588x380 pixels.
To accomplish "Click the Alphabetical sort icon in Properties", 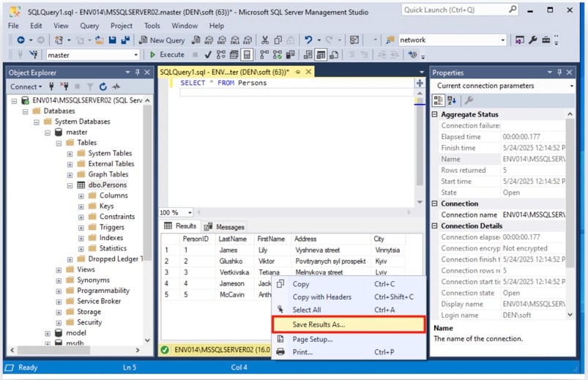I will tap(452, 100).
